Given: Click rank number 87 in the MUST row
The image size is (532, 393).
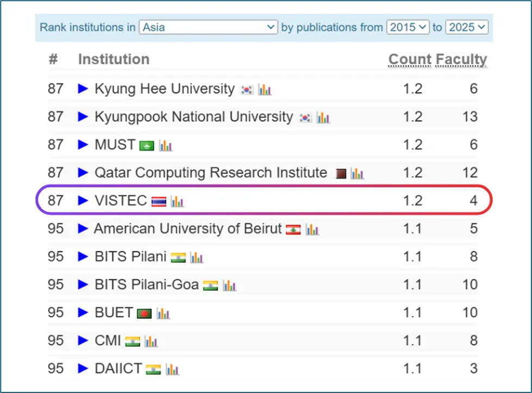Looking at the screenshot, I should [x=55, y=145].
